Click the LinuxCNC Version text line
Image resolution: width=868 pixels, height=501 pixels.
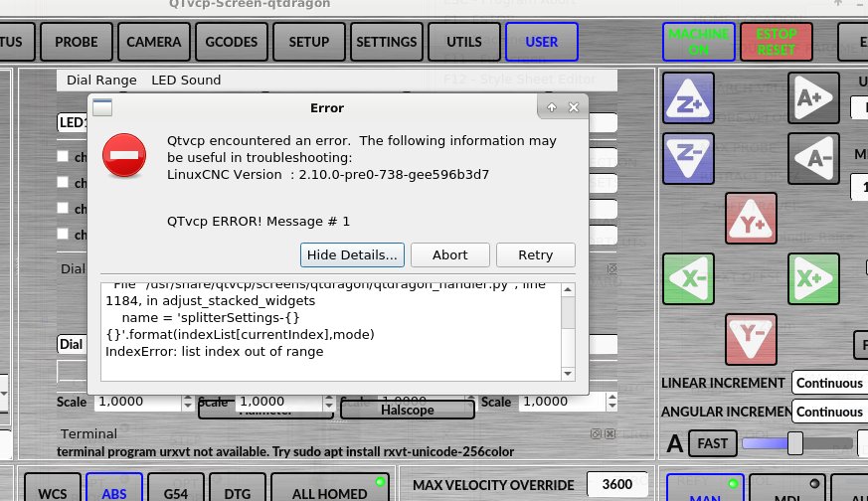pos(328,174)
